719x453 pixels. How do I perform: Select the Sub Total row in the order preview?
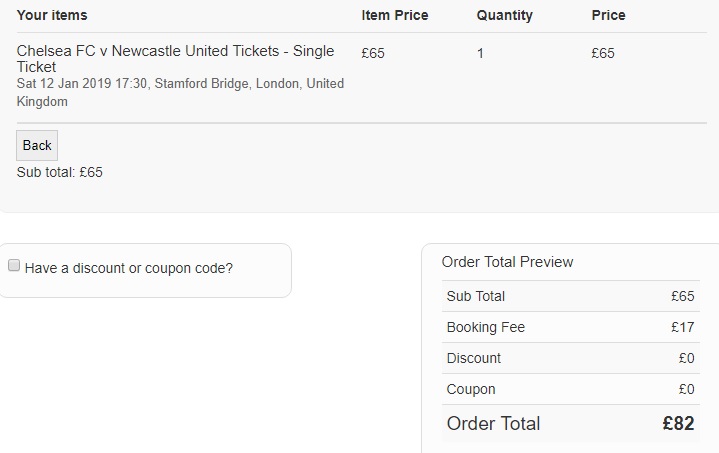[476, 296]
